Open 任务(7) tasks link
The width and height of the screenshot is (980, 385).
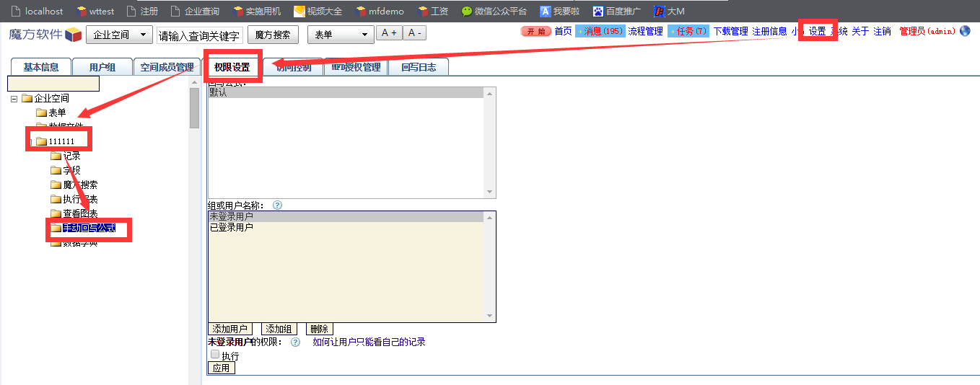pyautogui.click(x=688, y=31)
